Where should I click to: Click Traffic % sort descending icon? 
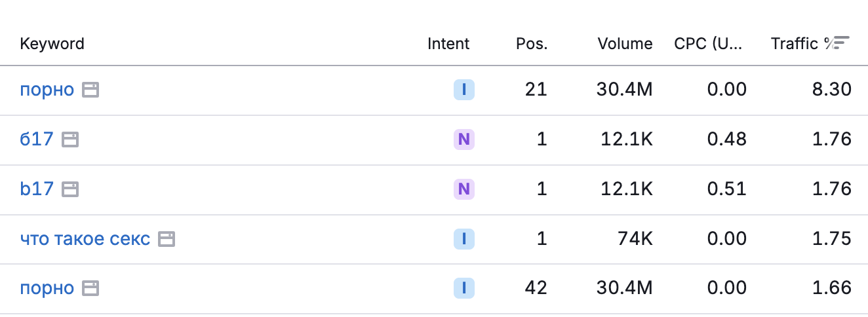[x=841, y=43]
